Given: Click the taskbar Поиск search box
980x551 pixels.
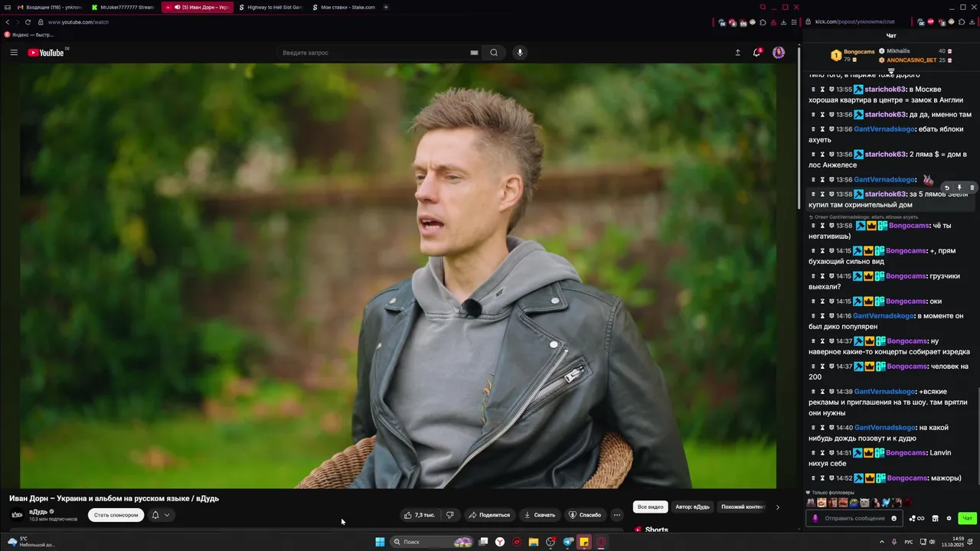Looking at the screenshot, I should [431, 542].
